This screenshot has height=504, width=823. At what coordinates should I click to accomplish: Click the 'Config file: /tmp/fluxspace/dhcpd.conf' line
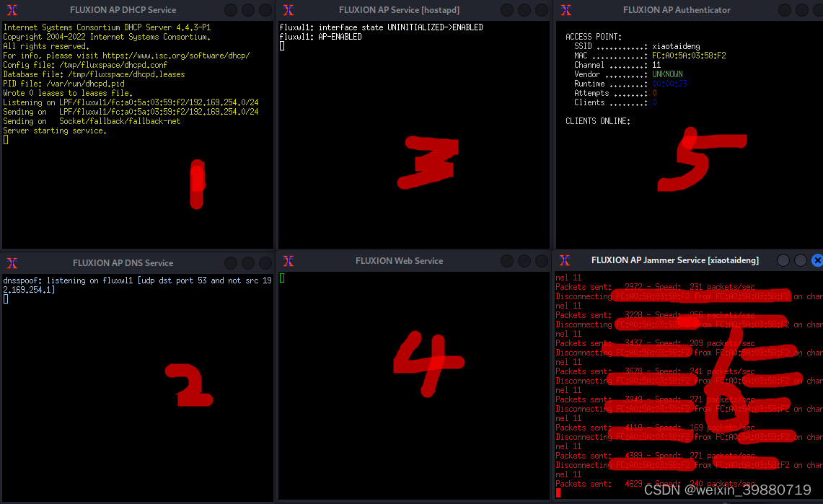(85, 65)
